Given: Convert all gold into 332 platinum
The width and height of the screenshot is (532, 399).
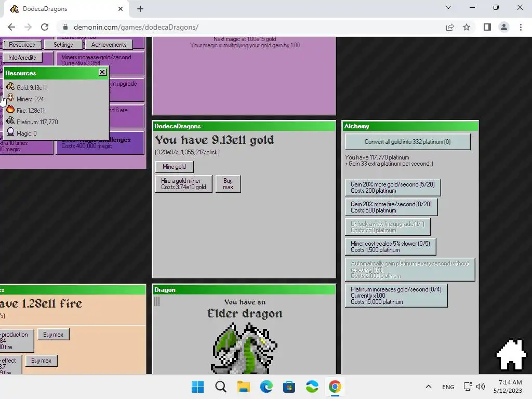Looking at the screenshot, I should pyautogui.click(x=407, y=142).
